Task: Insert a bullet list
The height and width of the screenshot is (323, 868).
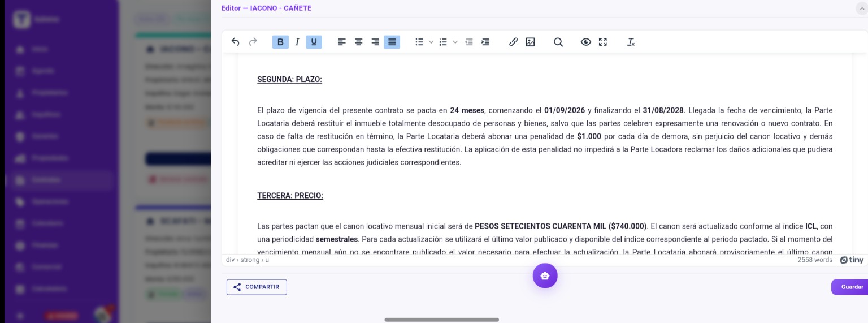Action: [x=419, y=42]
